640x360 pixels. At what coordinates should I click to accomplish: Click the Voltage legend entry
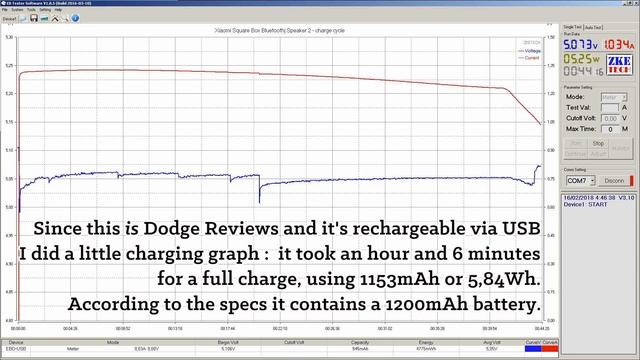[529, 51]
